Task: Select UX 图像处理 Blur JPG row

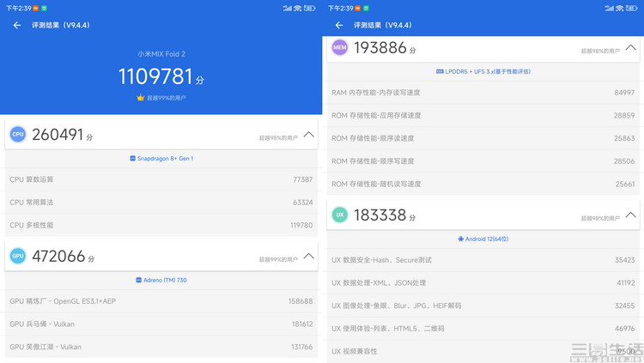Action: [x=483, y=306]
